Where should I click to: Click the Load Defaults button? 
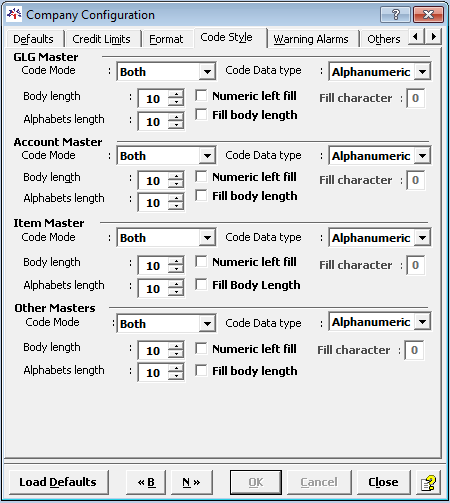point(58,482)
